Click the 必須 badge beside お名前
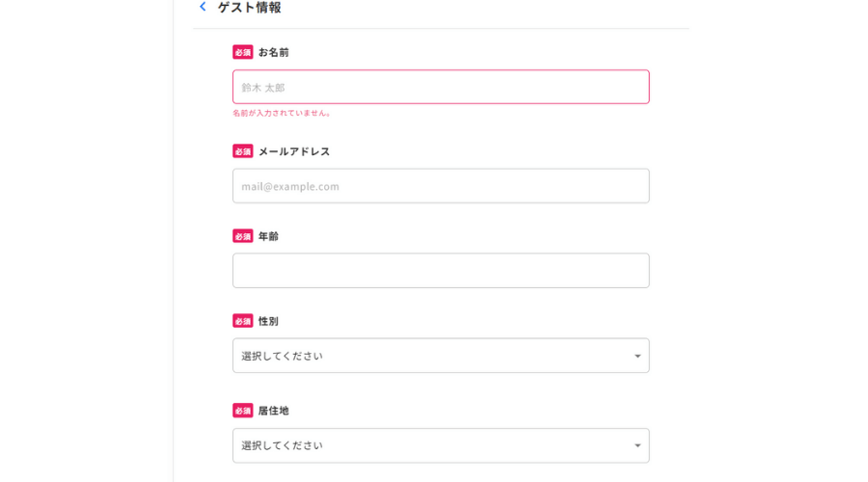The image size is (868, 482). tap(243, 52)
